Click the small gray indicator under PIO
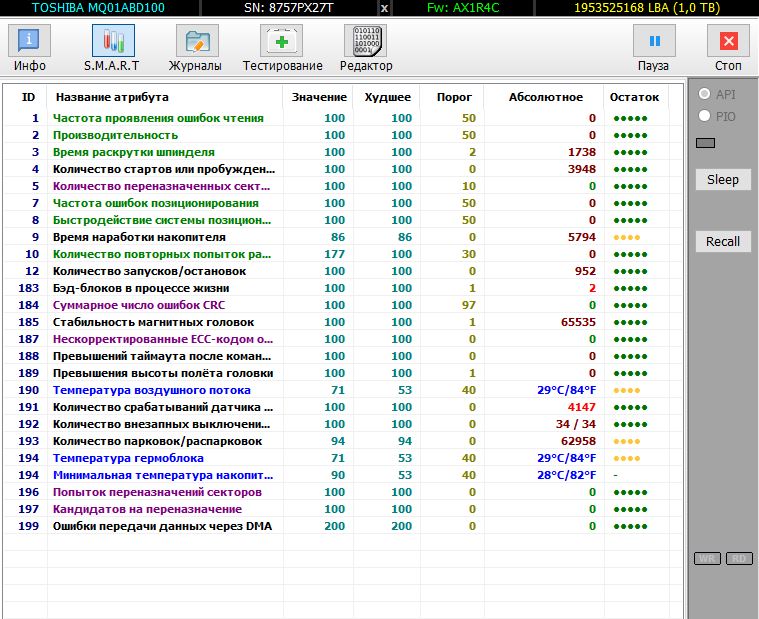Image resolution: width=759 pixels, height=619 pixels. click(705, 143)
